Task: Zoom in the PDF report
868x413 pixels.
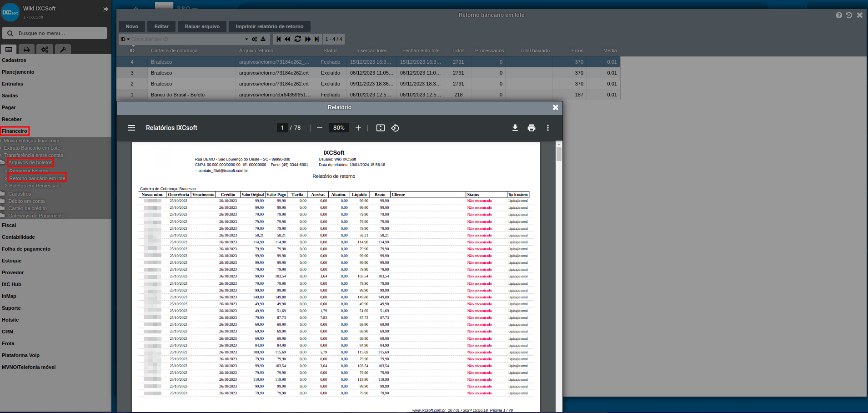Action: [358, 128]
